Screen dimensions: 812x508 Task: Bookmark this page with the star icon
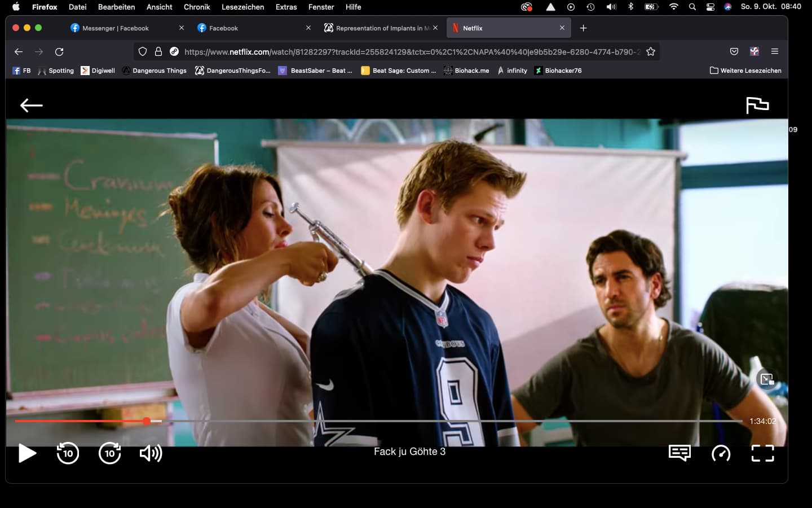click(x=651, y=51)
